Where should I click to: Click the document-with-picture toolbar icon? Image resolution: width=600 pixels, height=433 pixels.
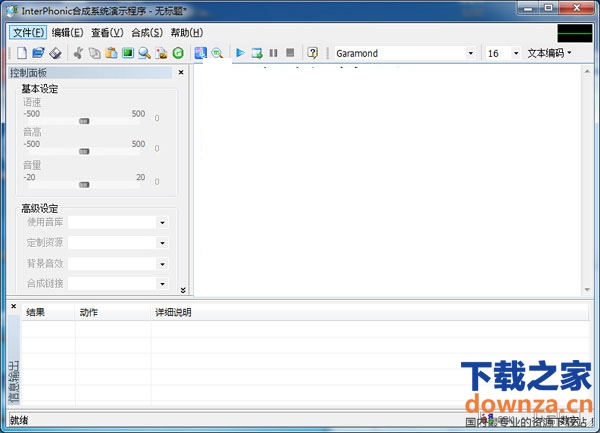coord(161,53)
